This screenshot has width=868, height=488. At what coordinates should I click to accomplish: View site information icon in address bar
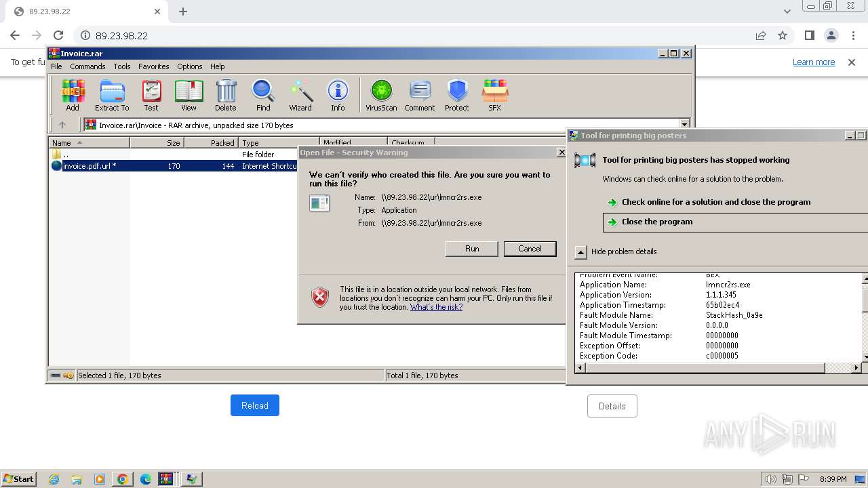[85, 35]
